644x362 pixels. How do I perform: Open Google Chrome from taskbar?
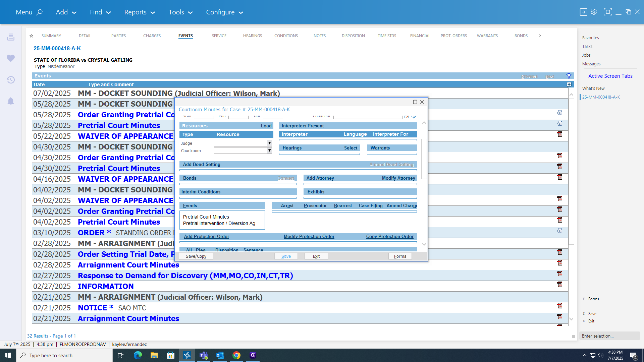pos(236,355)
